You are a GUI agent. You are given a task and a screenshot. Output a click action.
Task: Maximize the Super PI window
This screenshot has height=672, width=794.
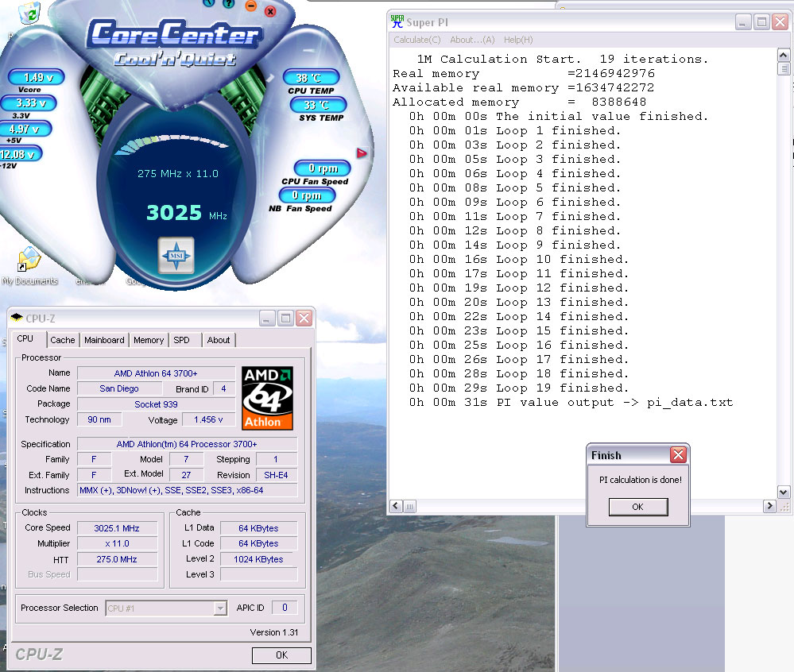click(761, 21)
